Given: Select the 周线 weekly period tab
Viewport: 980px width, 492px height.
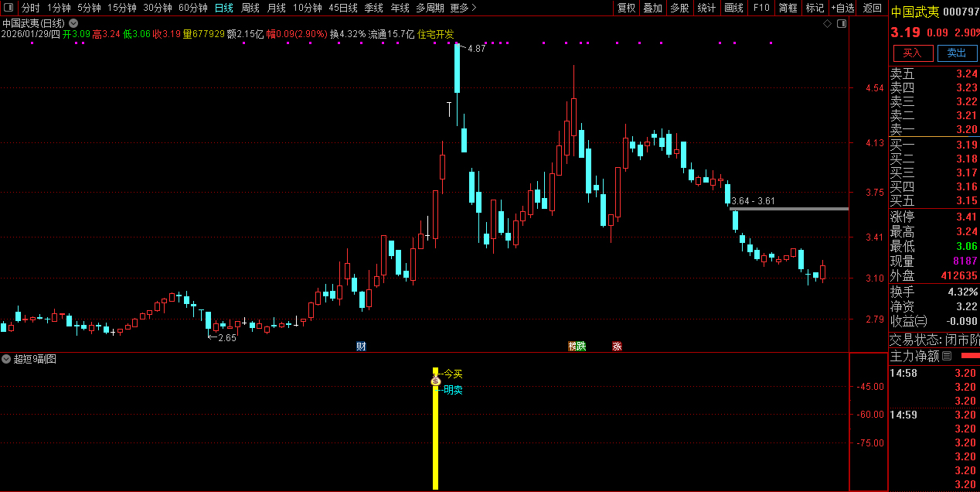Looking at the screenshot, I should click(250, 8).
